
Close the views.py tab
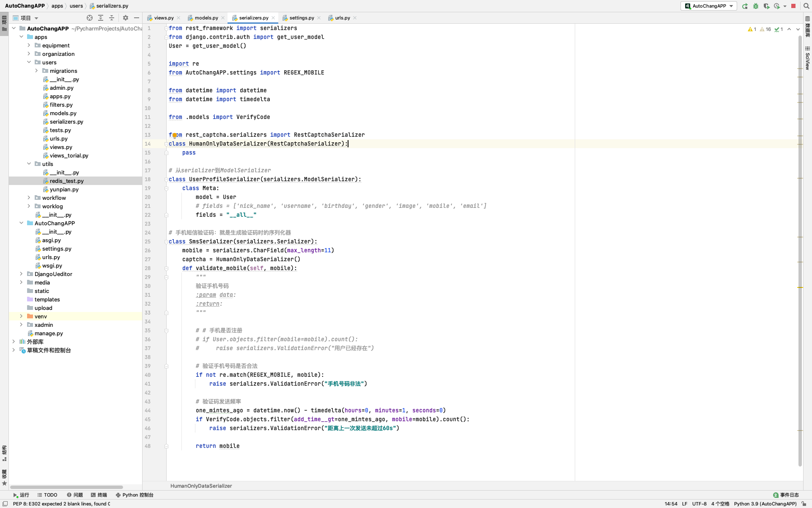coord(178,18)
